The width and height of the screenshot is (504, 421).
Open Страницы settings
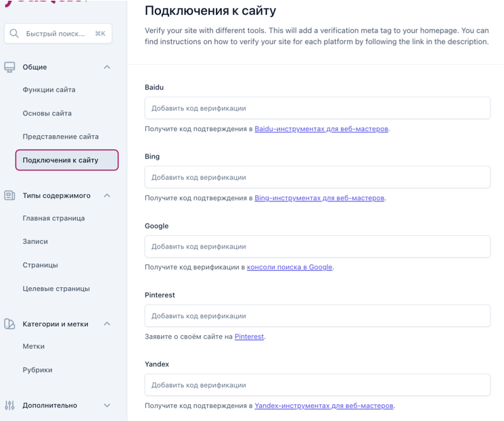click(x=40, y=265)
